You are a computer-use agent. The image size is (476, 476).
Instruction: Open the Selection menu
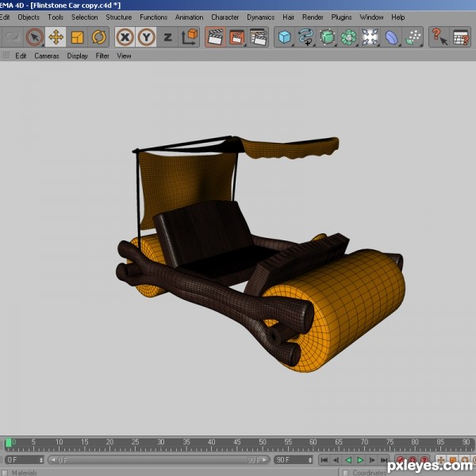tap(84, 17)
